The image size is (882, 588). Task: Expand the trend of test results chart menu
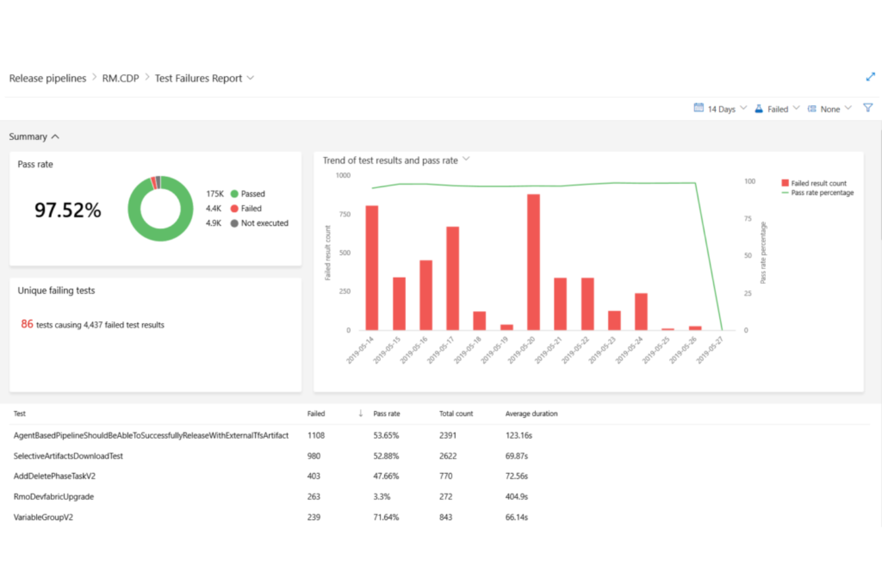466,159
